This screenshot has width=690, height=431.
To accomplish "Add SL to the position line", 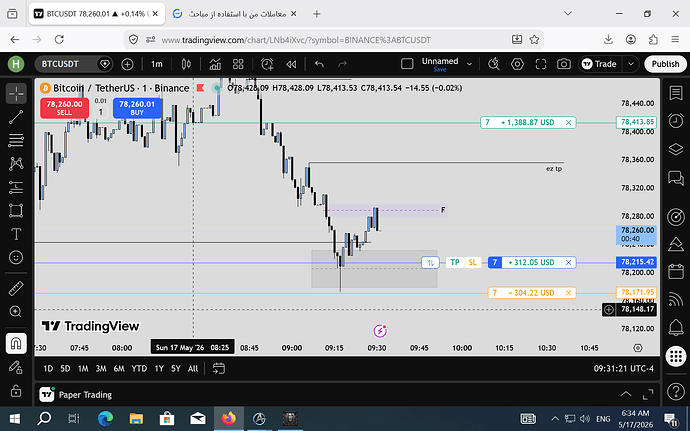I will (x=472, y=262).
